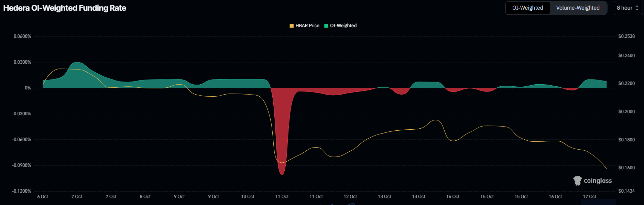Click the 6 Oct x-axis label

click(43, 197)
